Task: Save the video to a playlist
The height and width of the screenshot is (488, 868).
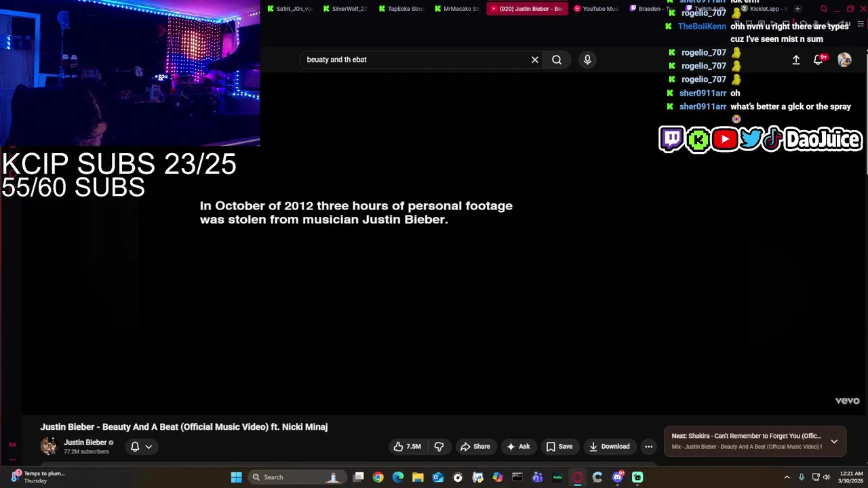Action: pyautogui.click(x=559, y=447)
